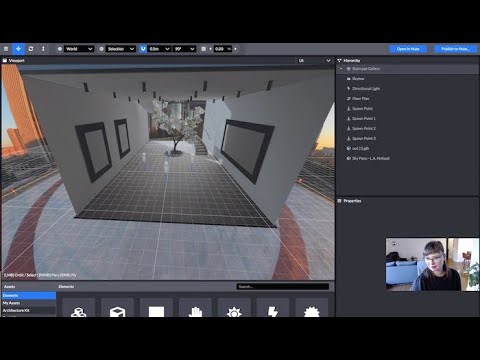Toggle the grid visibility button
This screenshot has width=480, height=360.
[204, 49]
